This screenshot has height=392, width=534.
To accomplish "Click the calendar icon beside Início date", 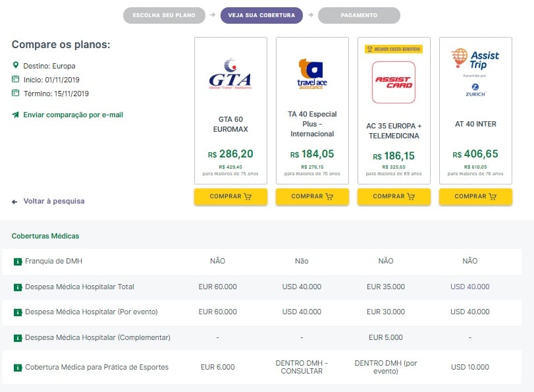I will pos(16,79).
